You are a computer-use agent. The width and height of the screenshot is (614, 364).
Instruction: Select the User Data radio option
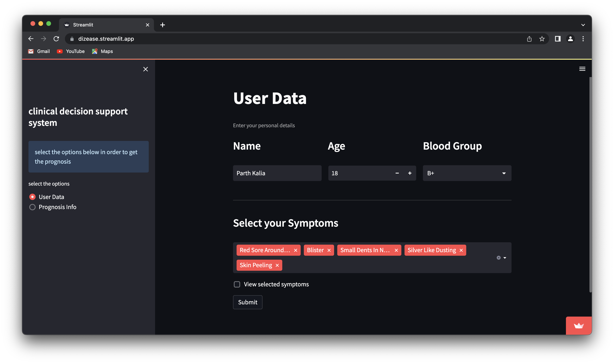tap(32, 197)
